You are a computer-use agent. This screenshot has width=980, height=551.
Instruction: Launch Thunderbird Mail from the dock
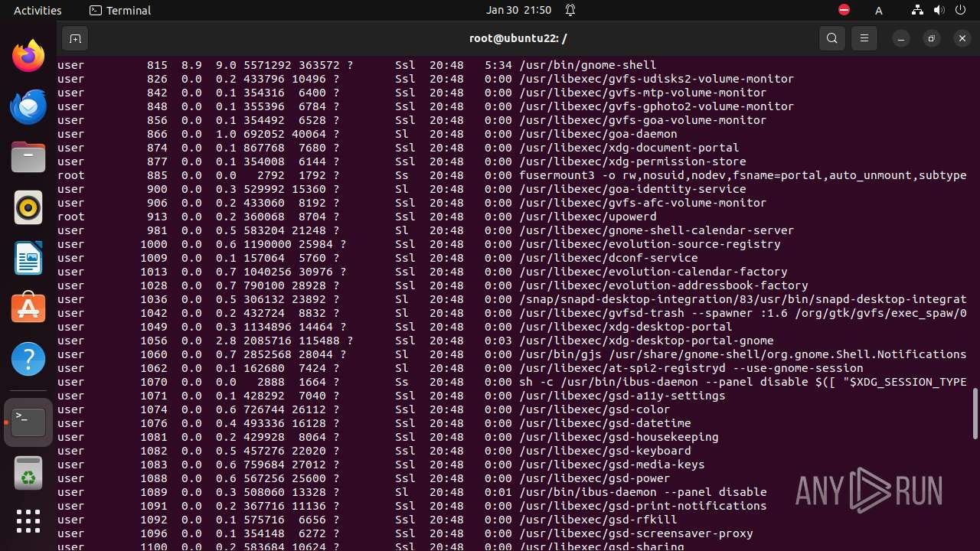(x=28, y=106)
